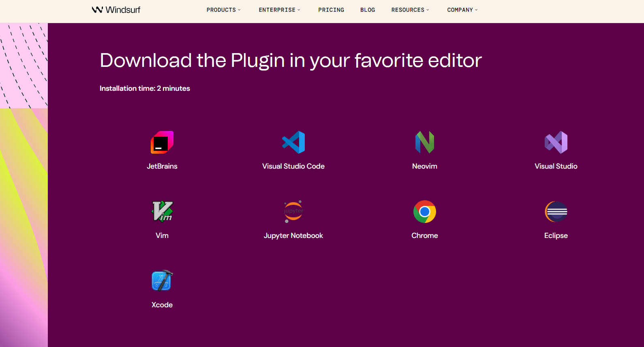Open the Visual Studio purple icon
644x347 pixels.
(556, 142)
